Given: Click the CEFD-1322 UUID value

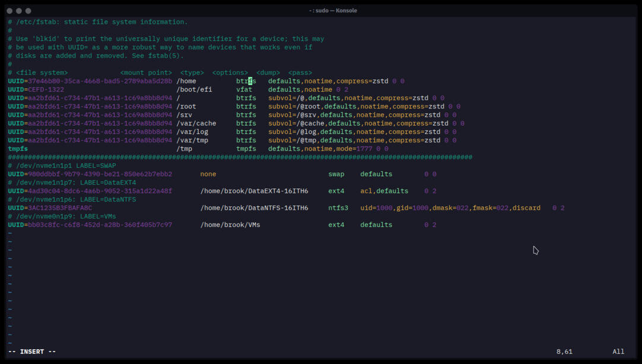Looking at the screenshot, I should (x=46, y=90).
